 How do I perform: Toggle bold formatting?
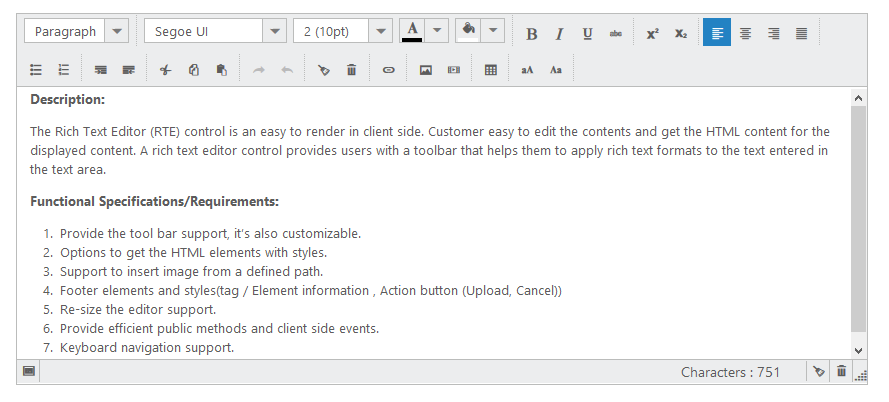tap(532, 33)
